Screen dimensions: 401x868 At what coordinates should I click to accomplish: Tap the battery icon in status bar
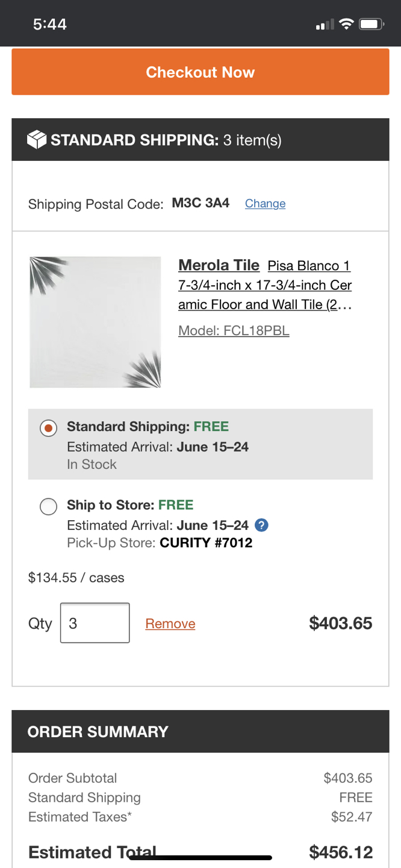point(370,24)
